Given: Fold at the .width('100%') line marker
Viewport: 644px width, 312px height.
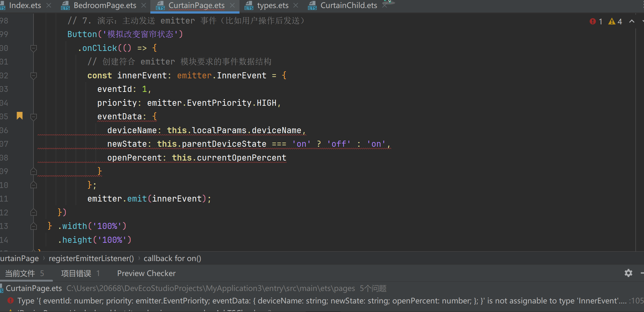Looking at the screenshot, I should (34, 226).
